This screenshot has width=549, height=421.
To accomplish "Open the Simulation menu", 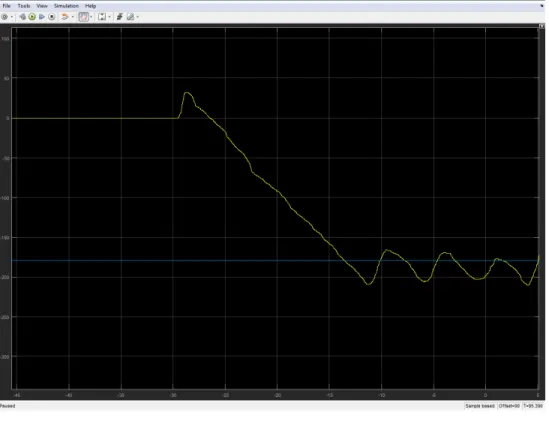I will 66,6.
